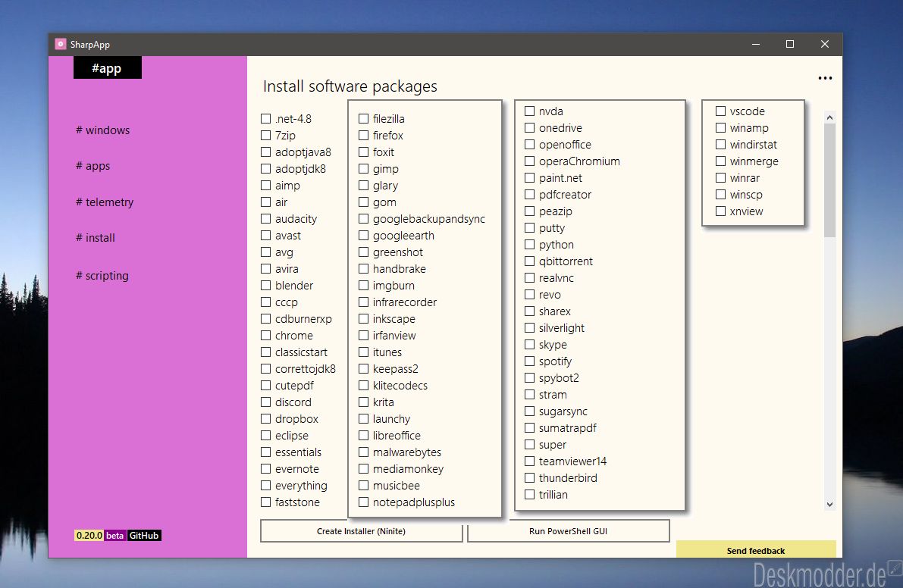Viewport: 903px width, 588px height.
Task: Tick the everything checkbox
Action: (x=265, y=486)
